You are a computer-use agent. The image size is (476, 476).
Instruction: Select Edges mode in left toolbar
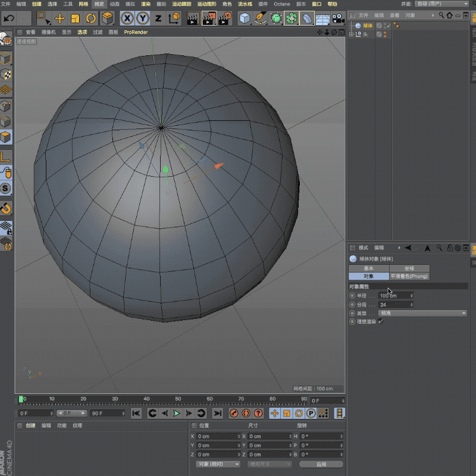[6, 121]
